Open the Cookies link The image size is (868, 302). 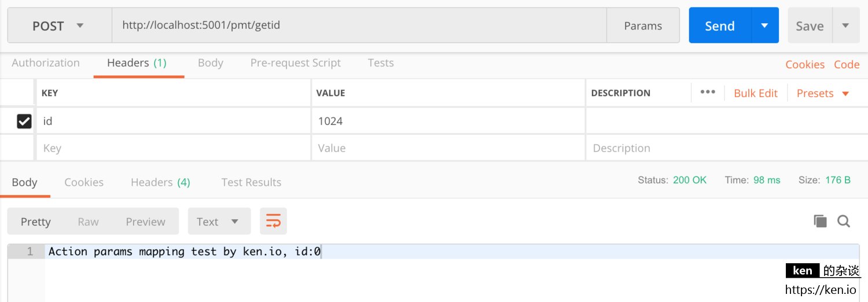805,65
